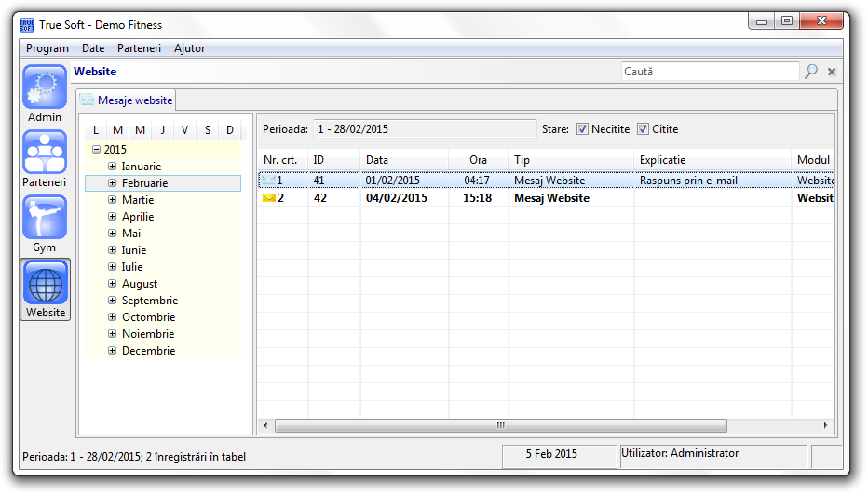Screen dimensions: 868x495
Task: Click the unread yellow envelope in row 2
Action: (x=268, y=198)
